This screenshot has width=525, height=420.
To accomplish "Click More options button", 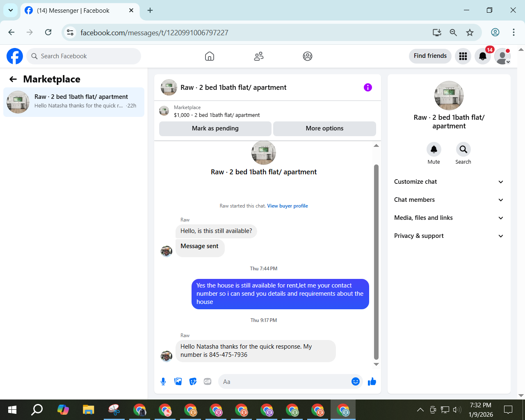I will pyautogui.click(x=324, y=128).
